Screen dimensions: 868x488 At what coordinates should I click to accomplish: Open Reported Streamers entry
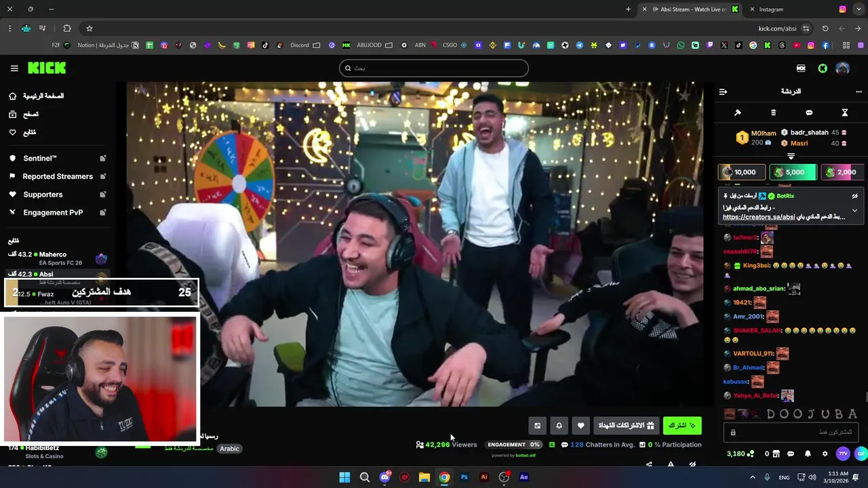[x=58, y=176]
